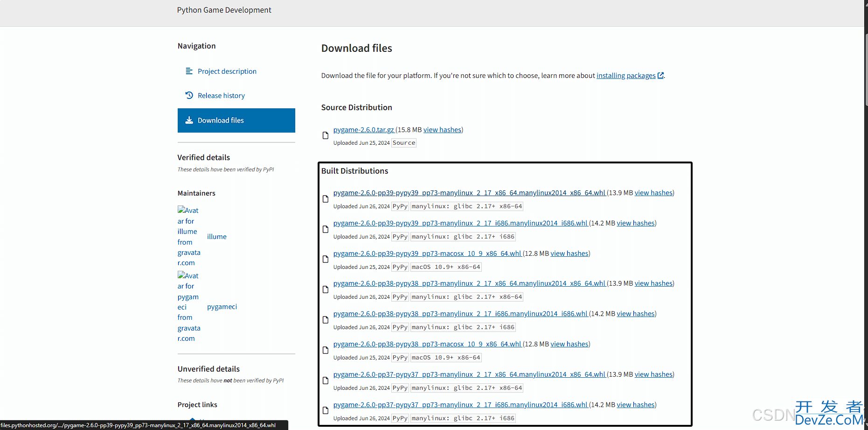View hashes for pp37 manylinux i686 wheel

[x=636, y=405]
